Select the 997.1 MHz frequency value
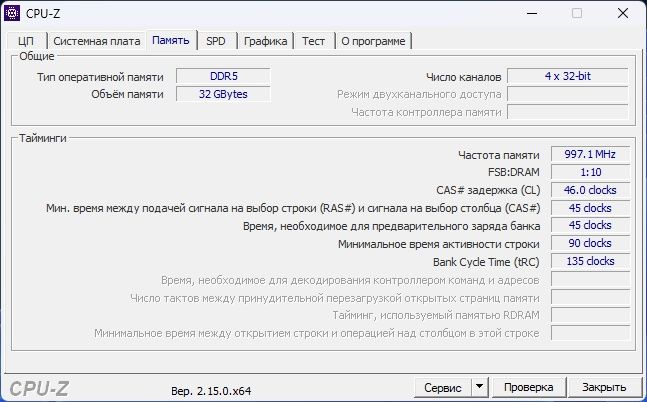The height and width of the screenshot is (402, 647). point(590,154)
